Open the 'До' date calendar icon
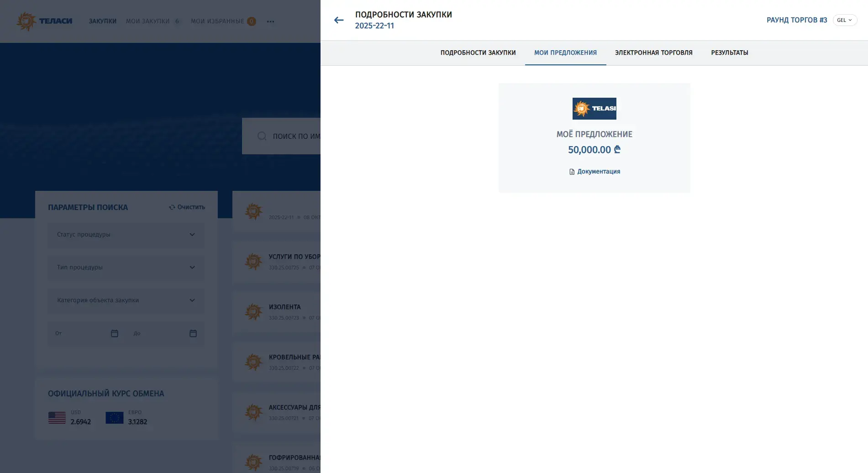 193,333
